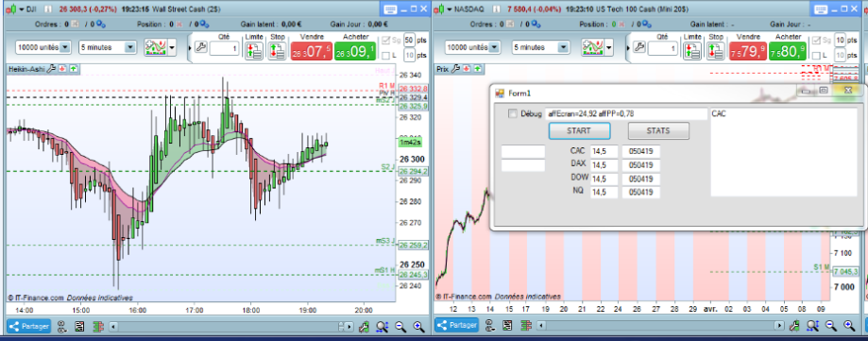Click red-green bars icon in DJI bottom toolbar

coord(98,327)
